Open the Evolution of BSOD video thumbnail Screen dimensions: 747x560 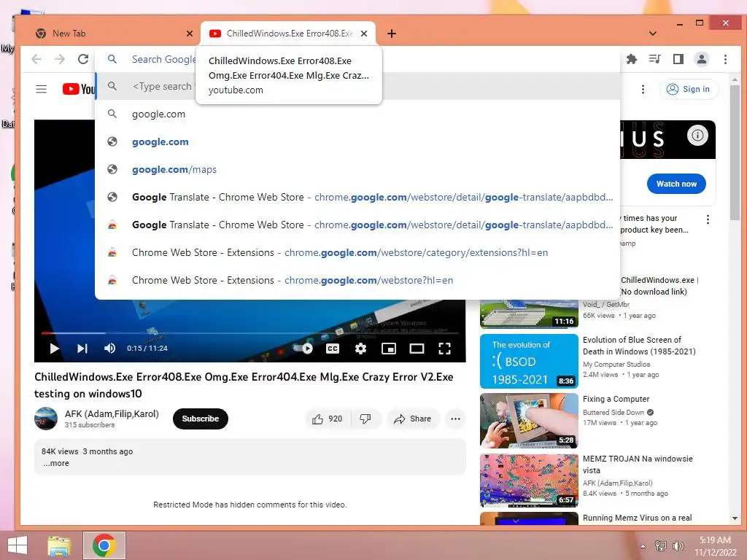pos(529,362)
